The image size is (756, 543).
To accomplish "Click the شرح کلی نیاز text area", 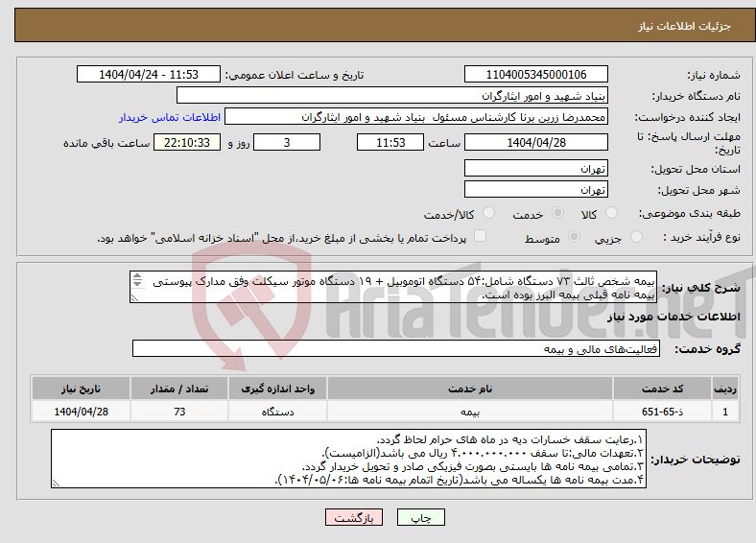I will 393,287.
